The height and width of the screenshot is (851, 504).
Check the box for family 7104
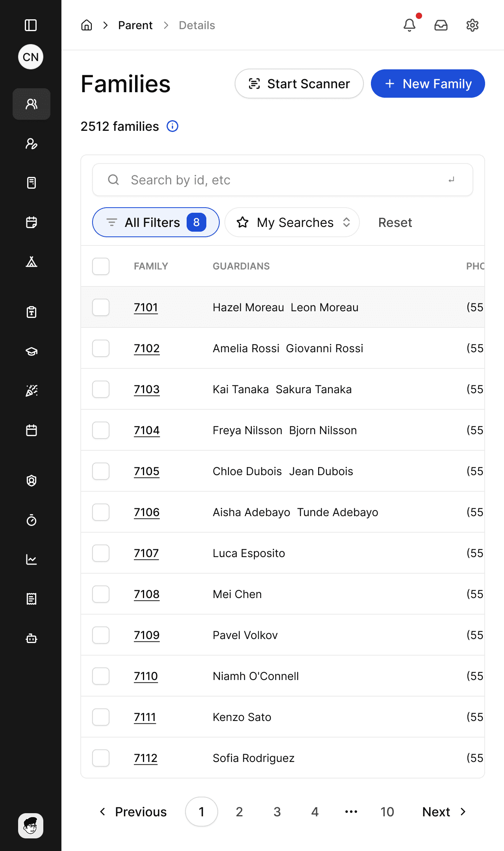tap(101, 430)
